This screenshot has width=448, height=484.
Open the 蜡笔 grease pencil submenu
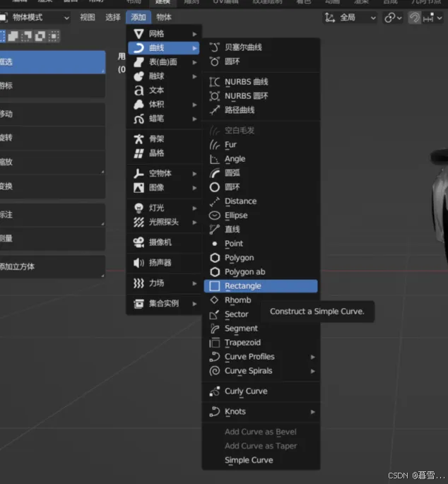pyautogui.click(x=164, y=119)
